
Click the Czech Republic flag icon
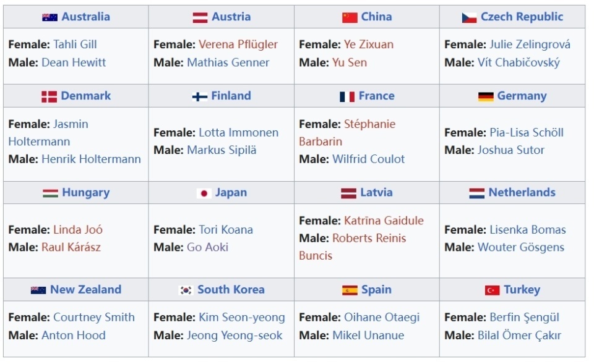pos(469,17)
